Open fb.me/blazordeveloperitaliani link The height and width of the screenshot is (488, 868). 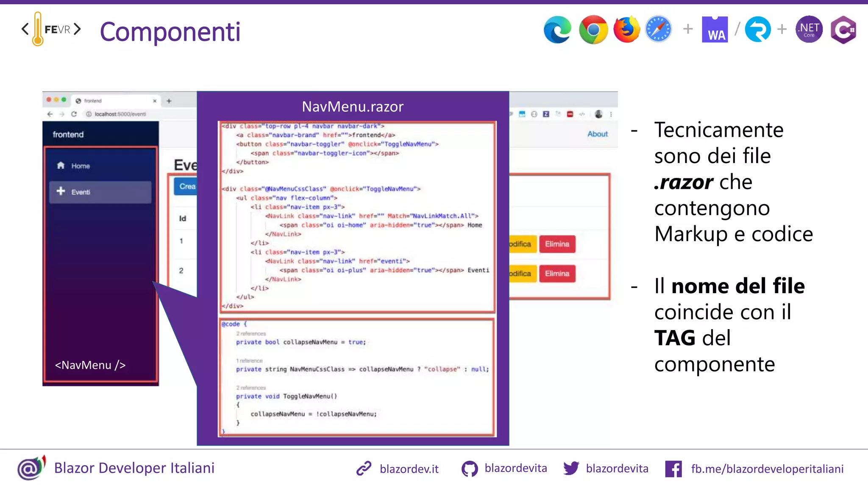click(767, 469)
